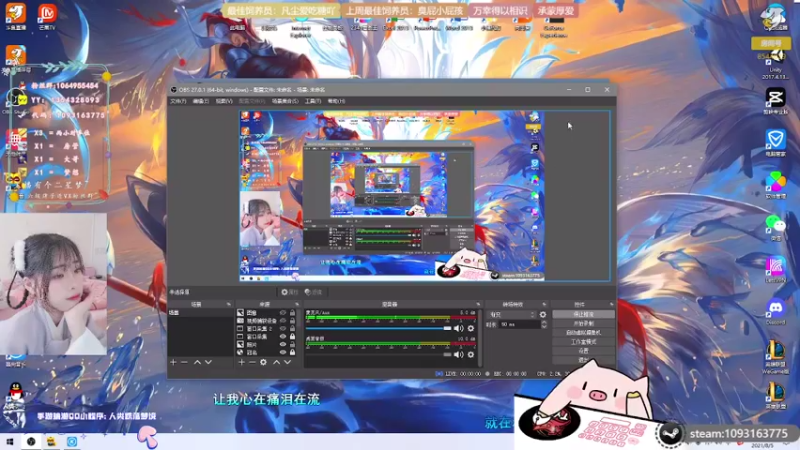
Task: Pop out the 场景 dock panel
Action: (229, 304)
